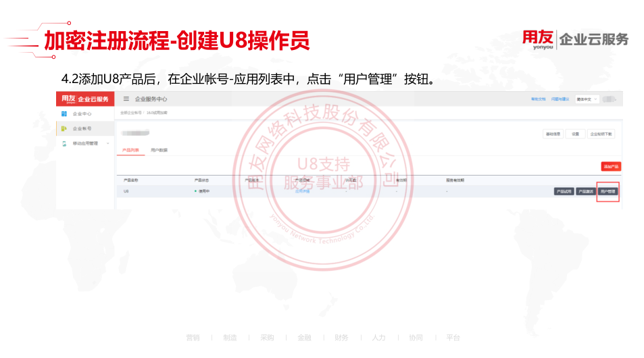Click the red 添加产品 button
The height and width of the screenshot is (358, 644).
point(611,166)
